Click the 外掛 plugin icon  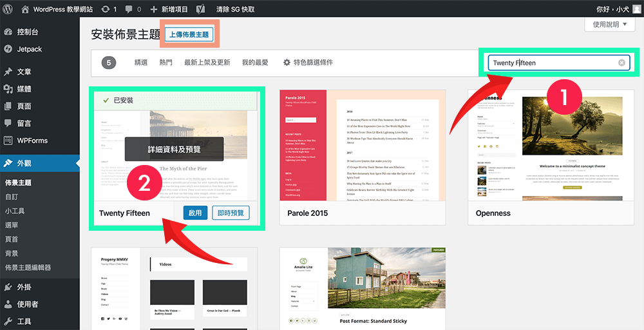click(x=8, y=287)
